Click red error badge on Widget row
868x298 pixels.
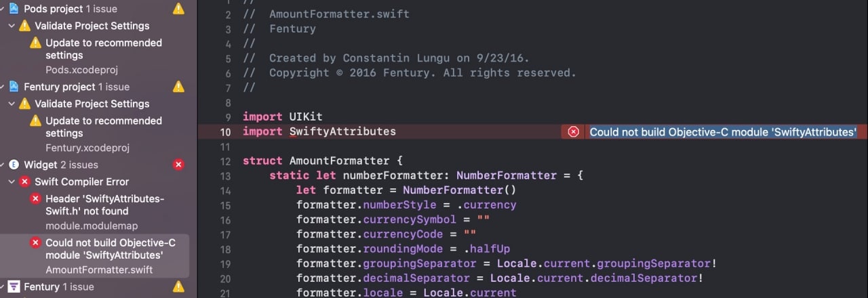[x=178, y=165]
